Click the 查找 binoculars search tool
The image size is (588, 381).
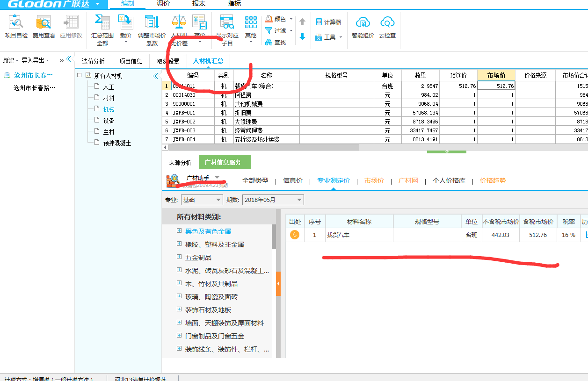276,43
